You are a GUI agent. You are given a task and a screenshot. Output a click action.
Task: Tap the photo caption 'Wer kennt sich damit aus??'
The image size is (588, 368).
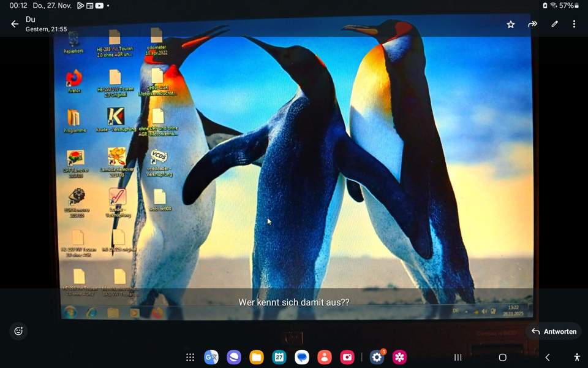click(x=294, y=302)
